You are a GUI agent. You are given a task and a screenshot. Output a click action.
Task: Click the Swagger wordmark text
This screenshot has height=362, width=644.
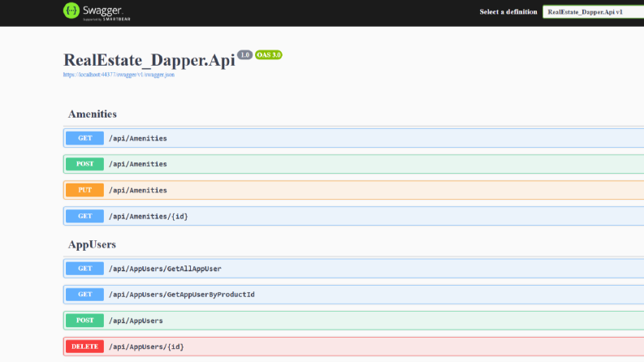click(102, 11)
